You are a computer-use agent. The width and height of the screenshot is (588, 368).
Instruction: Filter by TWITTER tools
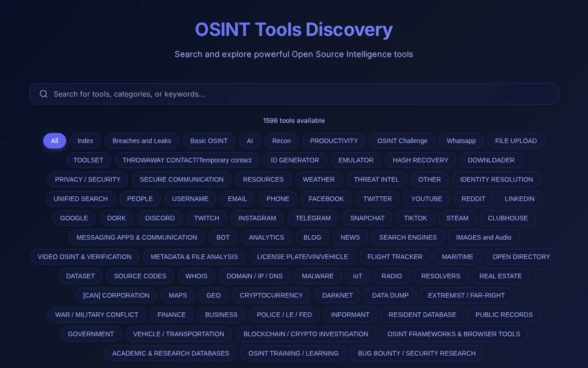(378, 199)
